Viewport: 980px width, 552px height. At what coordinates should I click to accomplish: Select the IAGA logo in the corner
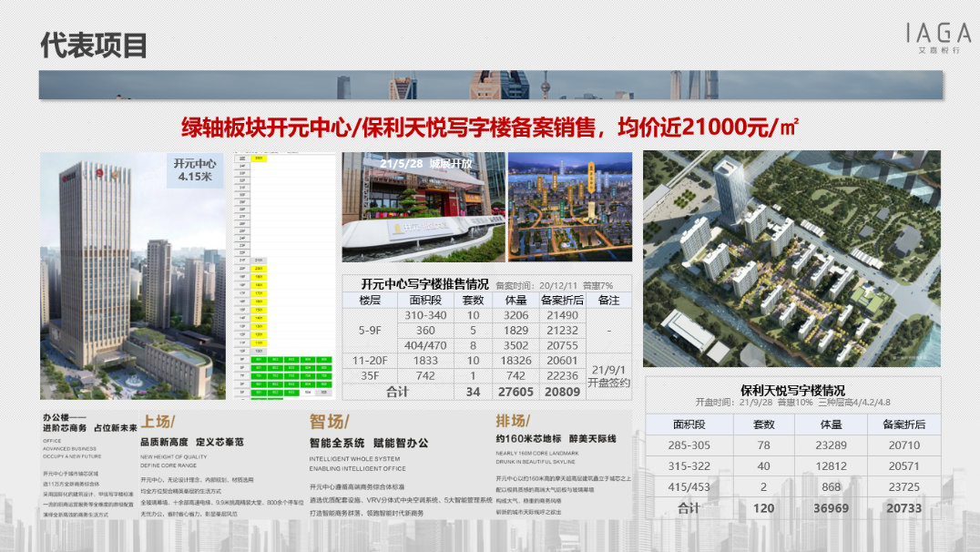click(x=939, y=37)
